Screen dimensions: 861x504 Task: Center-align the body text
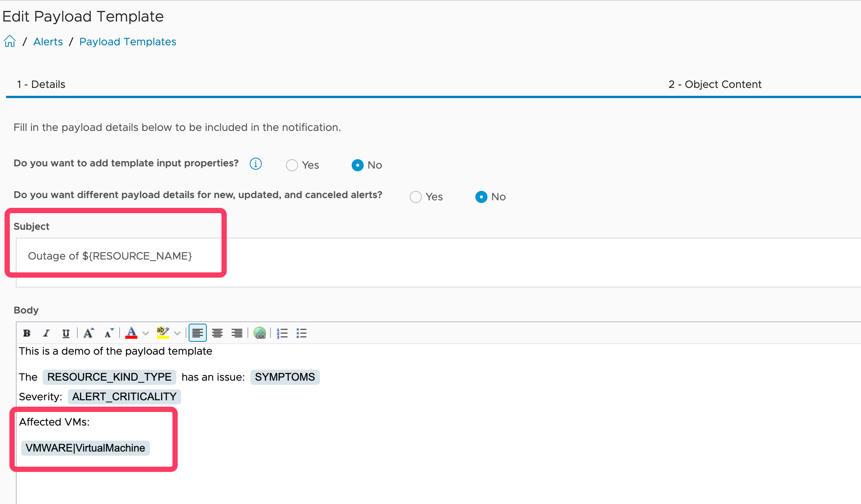click(217, 333)
